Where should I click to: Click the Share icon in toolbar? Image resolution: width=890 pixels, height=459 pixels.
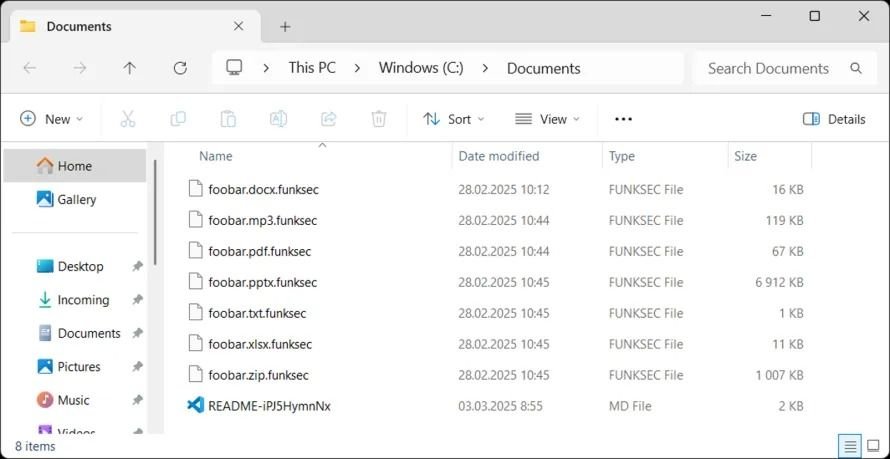click(328, 119)
